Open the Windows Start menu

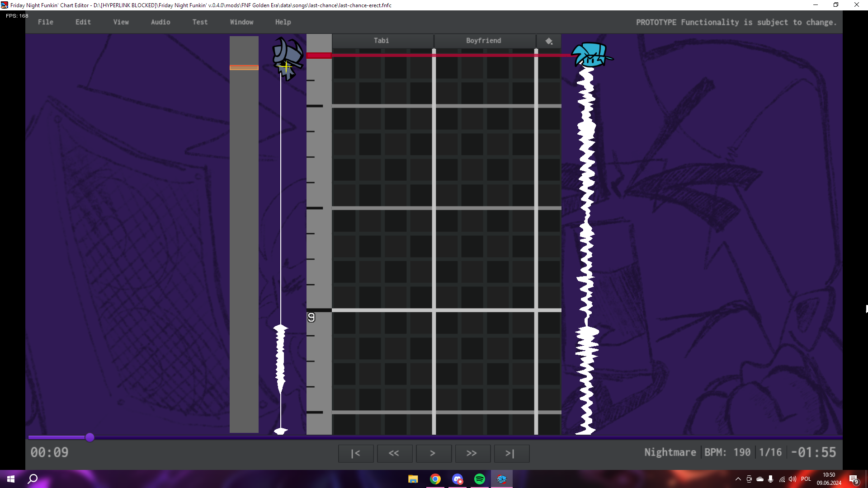pyautogui.click(x=11, y=479)
